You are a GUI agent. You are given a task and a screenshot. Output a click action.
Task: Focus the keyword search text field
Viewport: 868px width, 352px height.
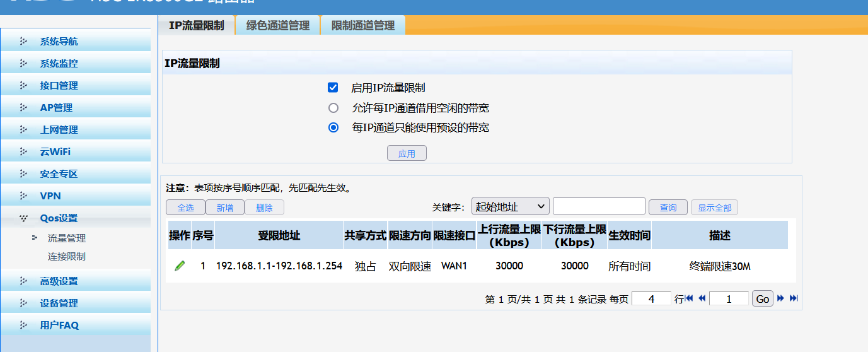pos(599,206)
